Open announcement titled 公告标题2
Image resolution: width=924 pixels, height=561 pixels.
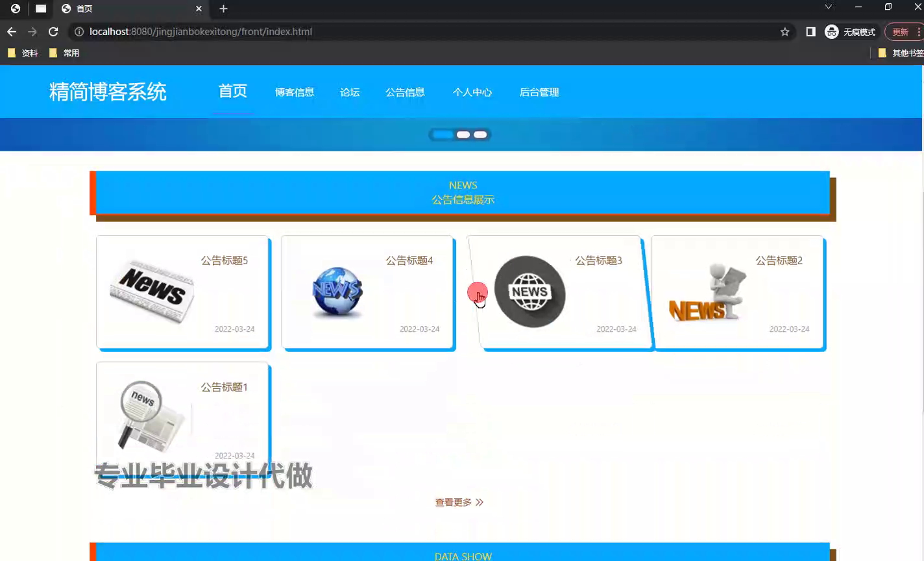coord(779,260)
